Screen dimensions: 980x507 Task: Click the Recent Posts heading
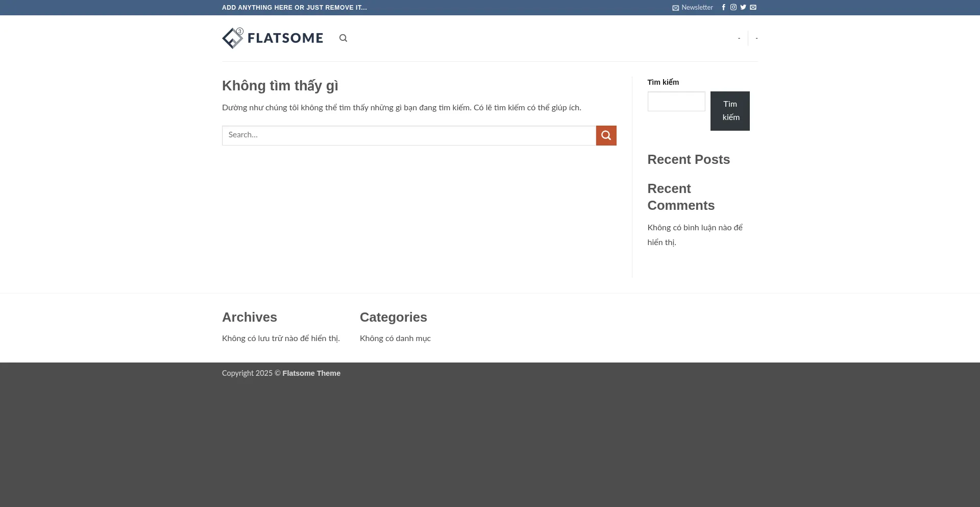point(688,160)
